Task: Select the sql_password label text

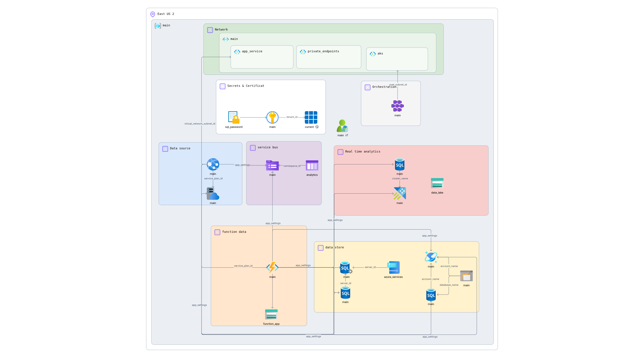Action: [234, 127]
